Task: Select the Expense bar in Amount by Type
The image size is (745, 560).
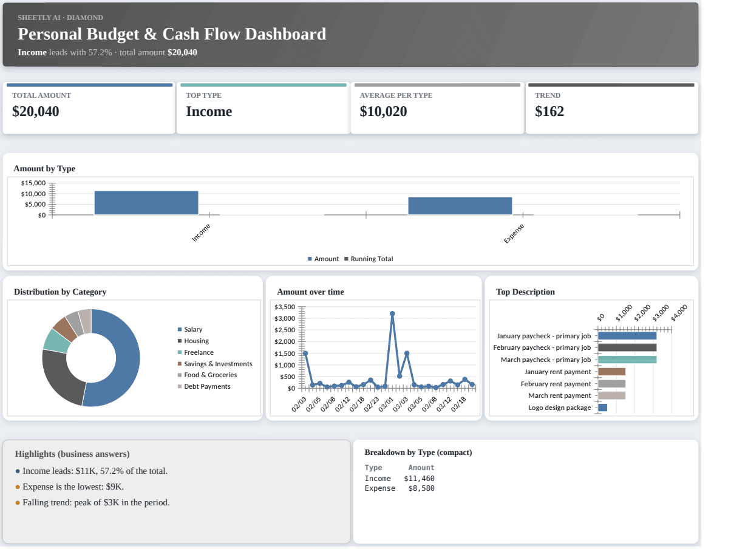Action: 460,206
